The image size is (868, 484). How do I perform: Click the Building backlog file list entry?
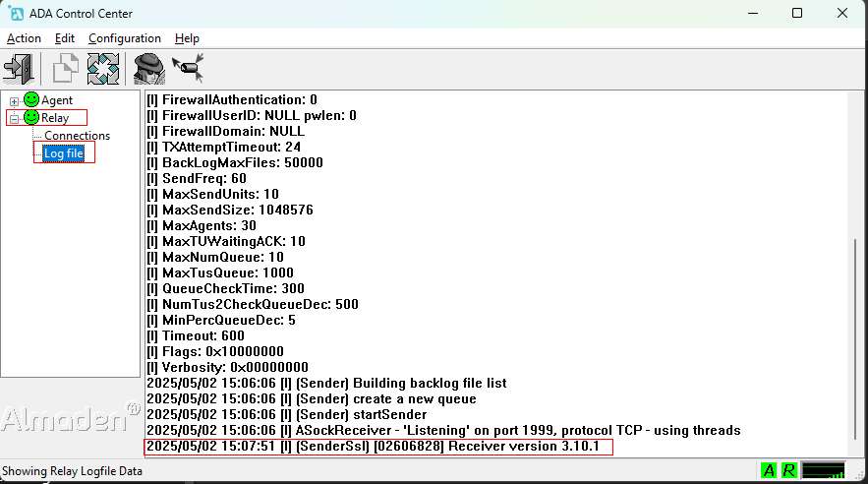326,383
